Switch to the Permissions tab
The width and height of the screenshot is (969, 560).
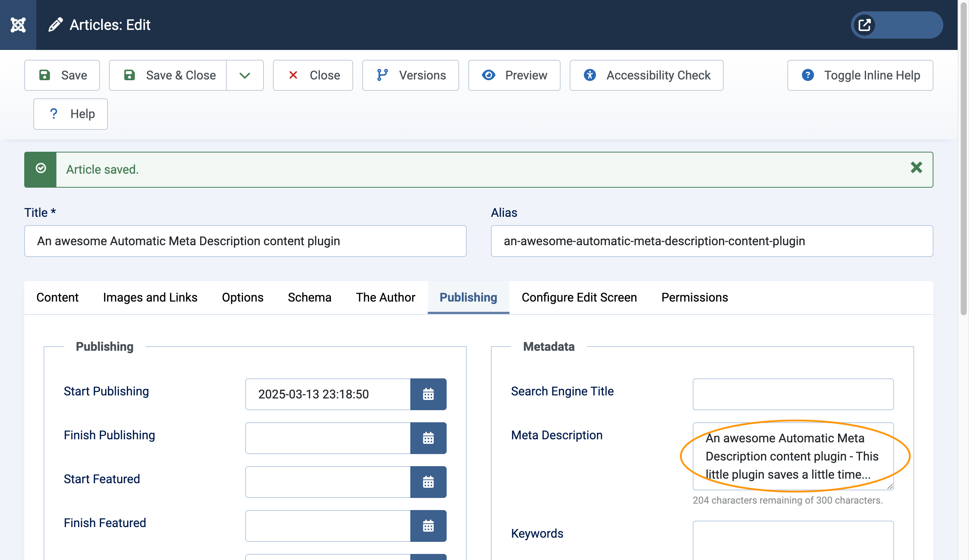click(694, 297)
